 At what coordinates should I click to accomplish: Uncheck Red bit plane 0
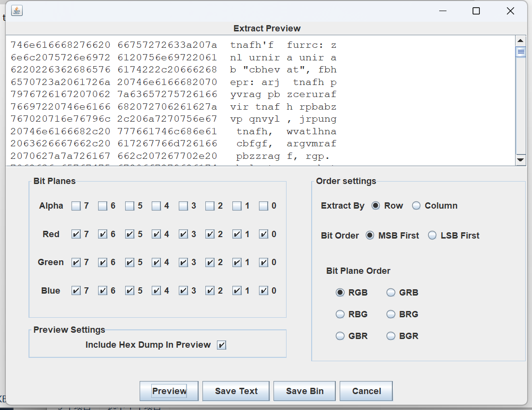[263, 234]
